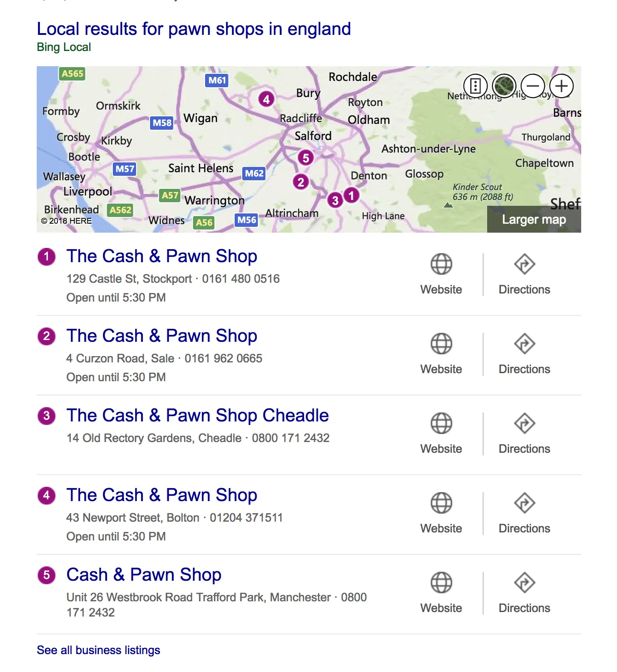
Task: Zoom out of the map with minus icon
Action: 532,86
